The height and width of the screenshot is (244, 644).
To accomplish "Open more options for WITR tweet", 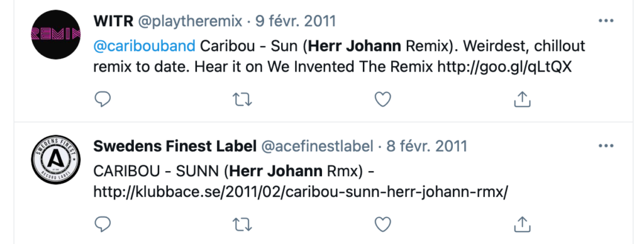I will coord(606,21).
